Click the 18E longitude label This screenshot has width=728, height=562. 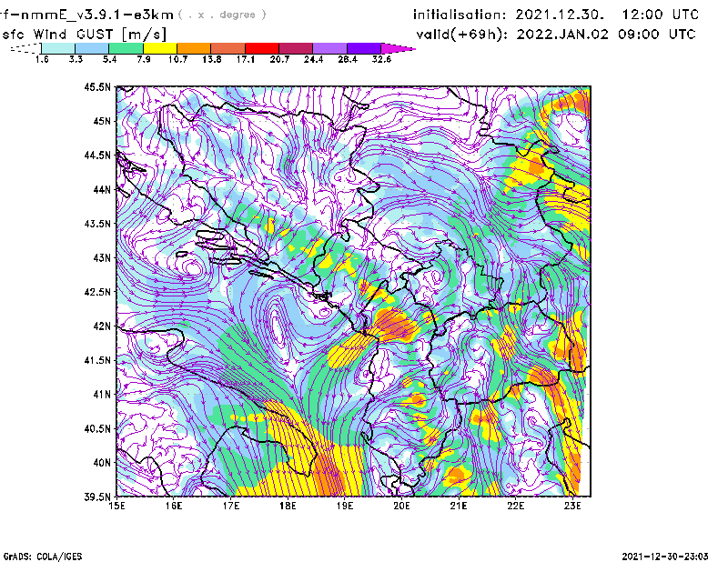coord(288,506)
